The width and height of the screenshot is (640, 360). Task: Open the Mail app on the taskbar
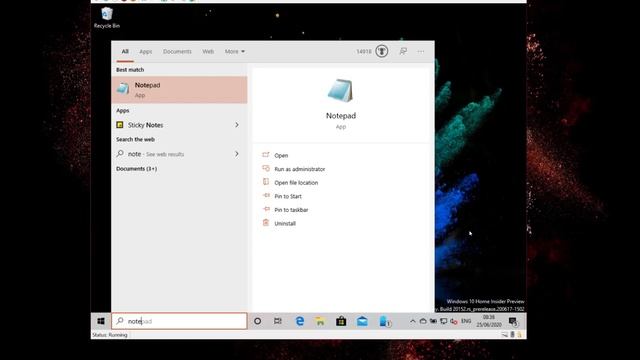click(x=362, y=321)
